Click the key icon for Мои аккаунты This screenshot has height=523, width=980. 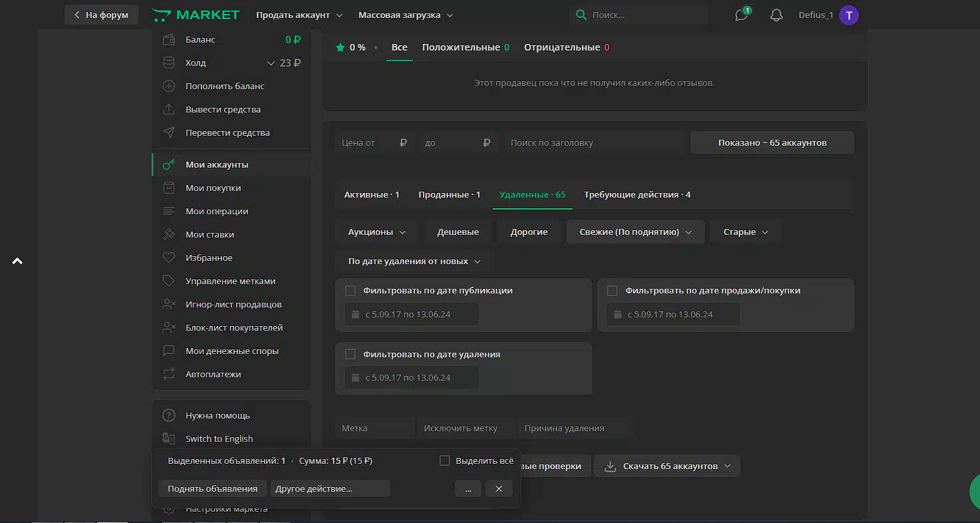click(x=169, y=164)
